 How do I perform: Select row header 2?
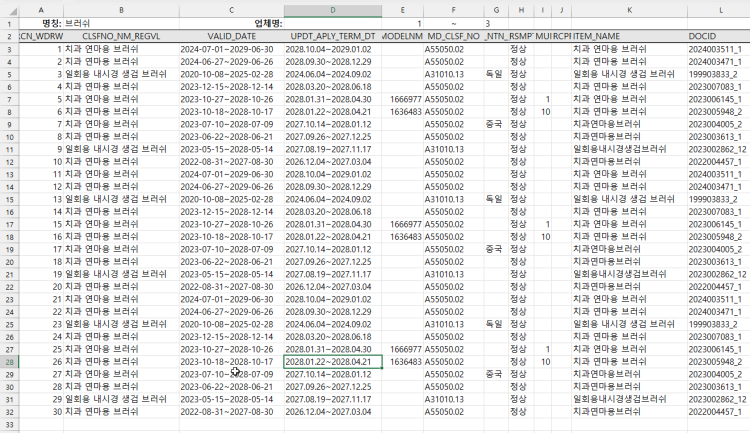(x=10, y=36)
